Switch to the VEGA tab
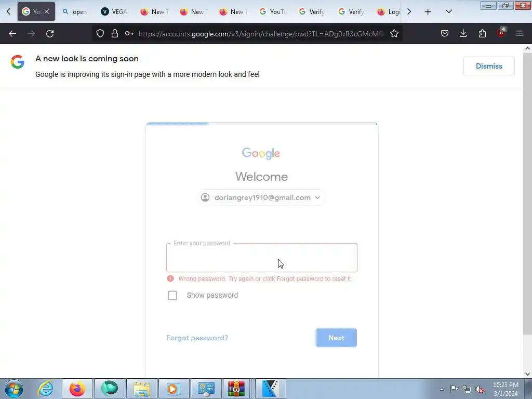 [114, 12]
